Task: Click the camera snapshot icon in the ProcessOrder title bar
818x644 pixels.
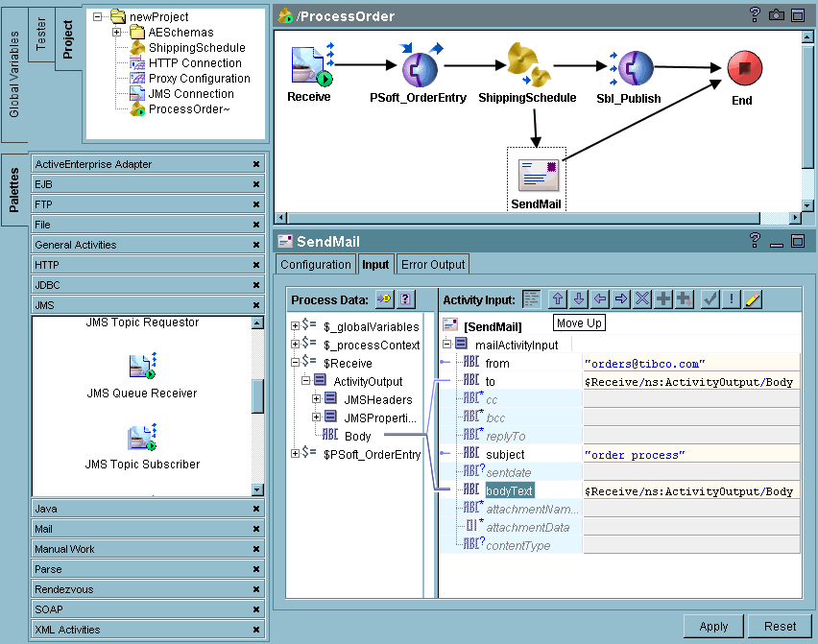Action: [777, 15]
